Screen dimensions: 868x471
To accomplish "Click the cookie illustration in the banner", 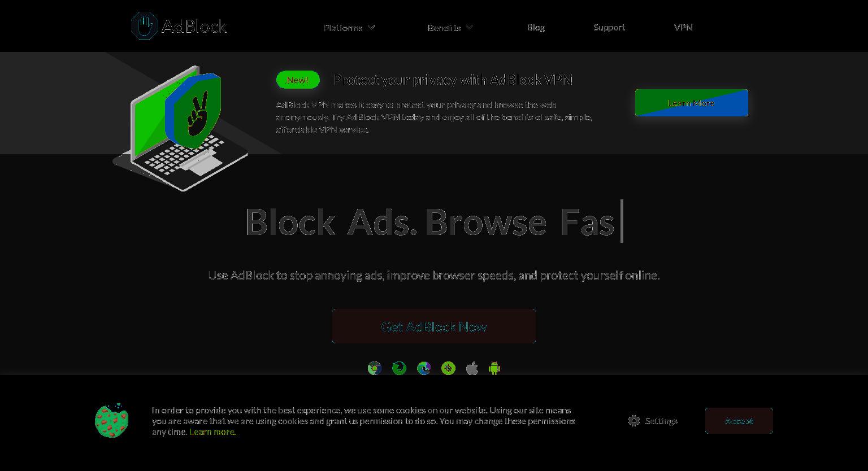I will pos(112,420).
